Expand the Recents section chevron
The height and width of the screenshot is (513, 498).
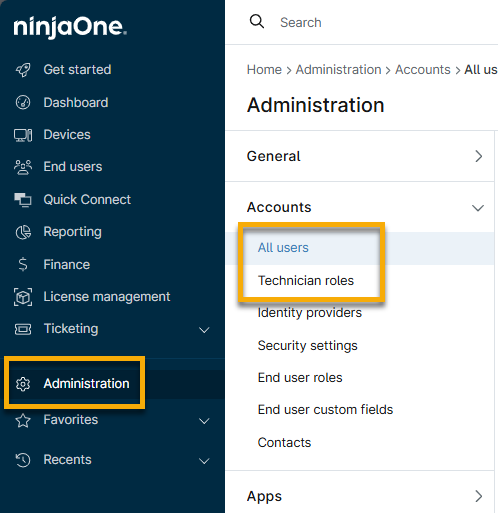pos(204,461)
